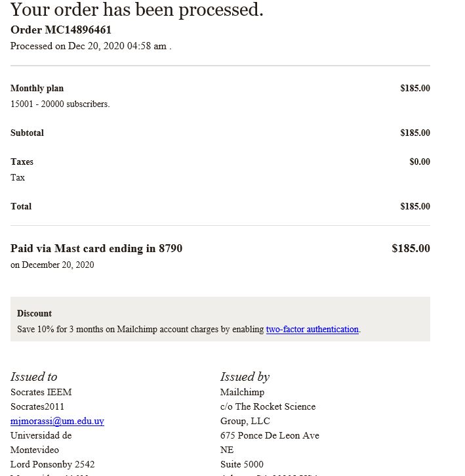Image resolution: width=465 pixels, height=476 pixels.
Task: Click the 675 Ponce De Leon Ave address
Action: (270, 436)
